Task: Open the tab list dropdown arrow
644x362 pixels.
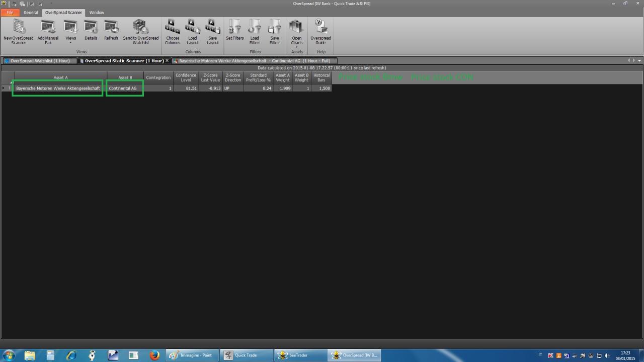Action: pyautogui.click(x=639, y=61)
